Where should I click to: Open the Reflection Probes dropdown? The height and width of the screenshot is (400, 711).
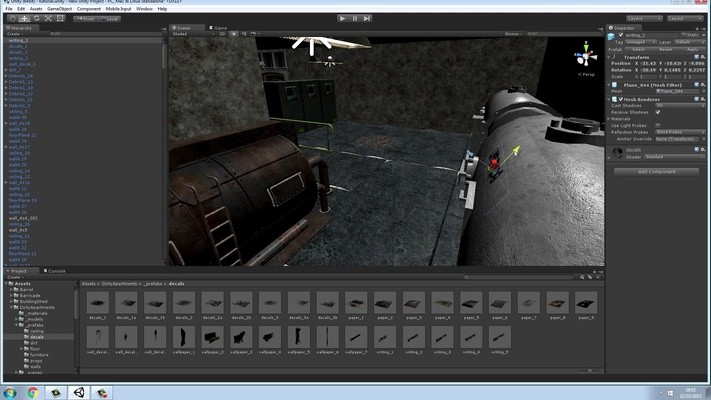coord(681,132)
